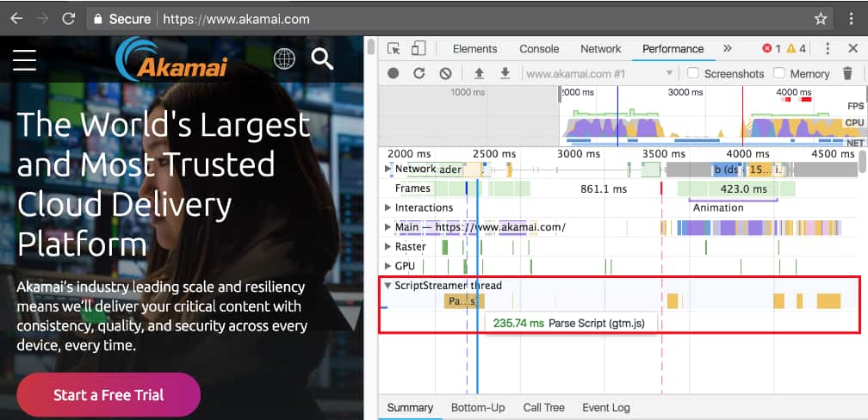Open the Bottom-Up tab
Viewport: 868px width, 420px height.
coord(478,407)
